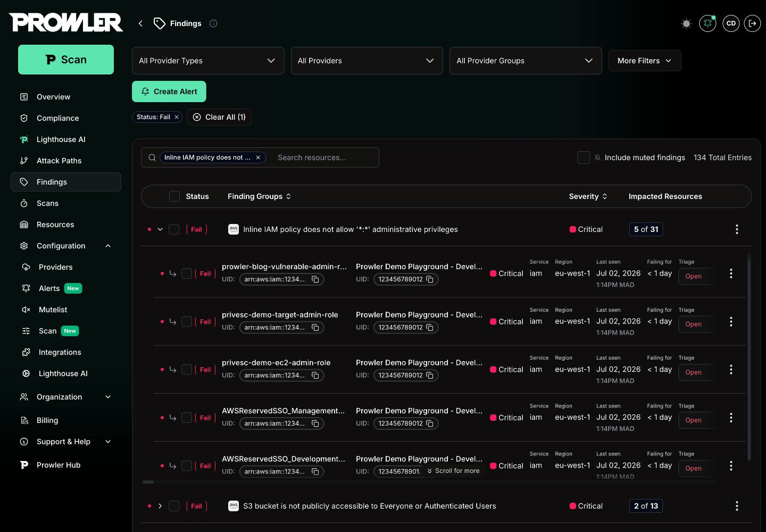Copy ARN UID of prowler-blog-vulnerable-admin-r row
The height and width of the screenshot is (532, 766).
tap(315, 279)
